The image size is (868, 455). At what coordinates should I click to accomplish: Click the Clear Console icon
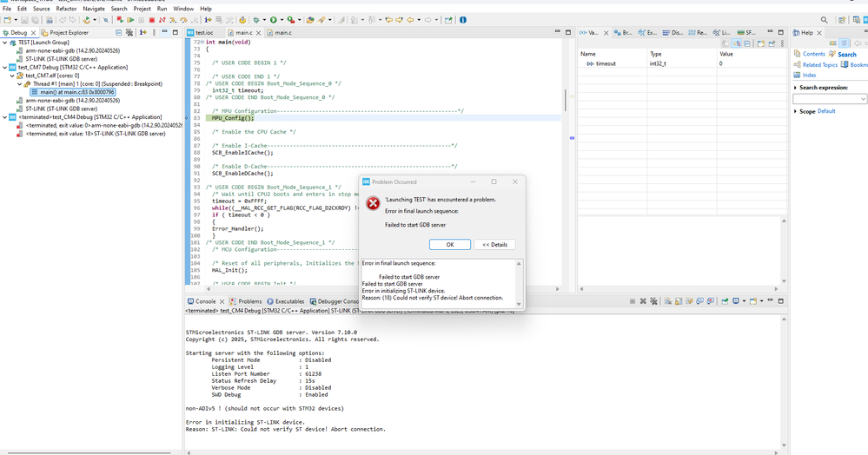667,301
